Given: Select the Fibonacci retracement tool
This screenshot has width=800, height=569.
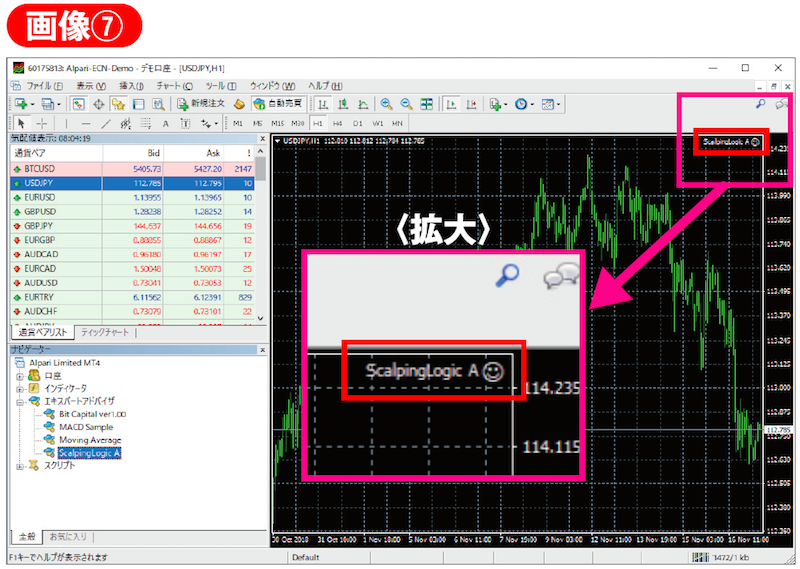Looking at the screenshot, I should tap(145, 123).
